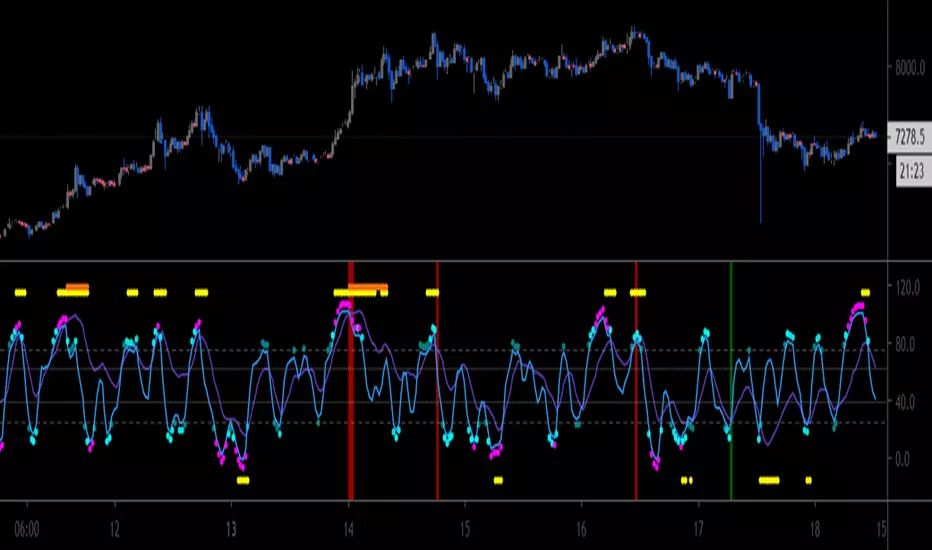Click the green vertical signal line
This screenshot has height=550, width=932.
(731, 381)
